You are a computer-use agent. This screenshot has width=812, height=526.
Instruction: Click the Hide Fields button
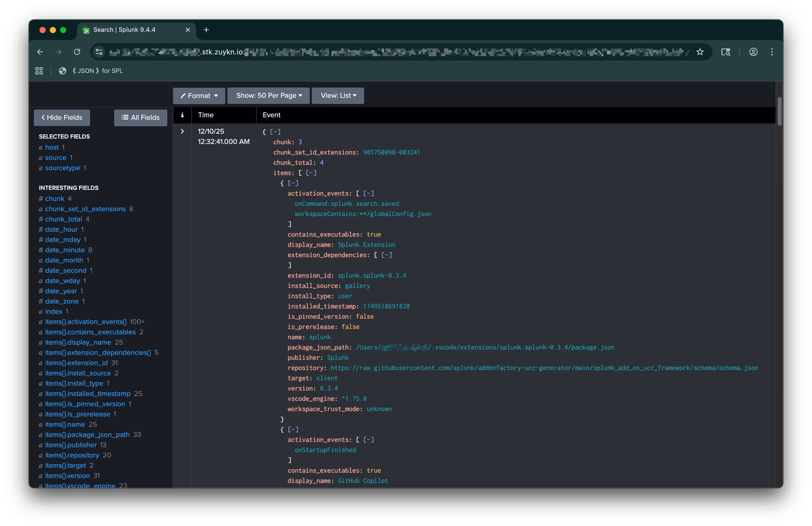pos(62,118)
